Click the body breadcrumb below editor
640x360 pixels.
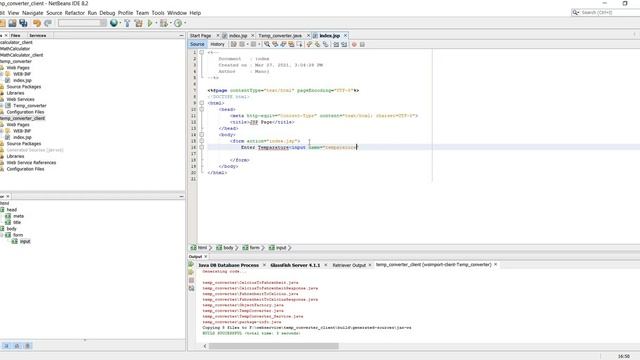(228, 248)
